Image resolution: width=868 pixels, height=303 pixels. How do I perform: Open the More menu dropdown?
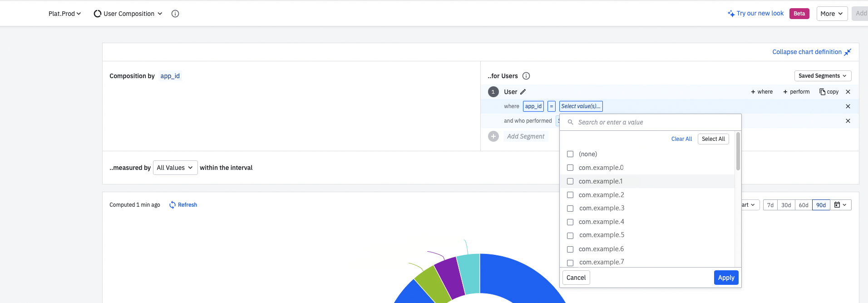[832, 14]
